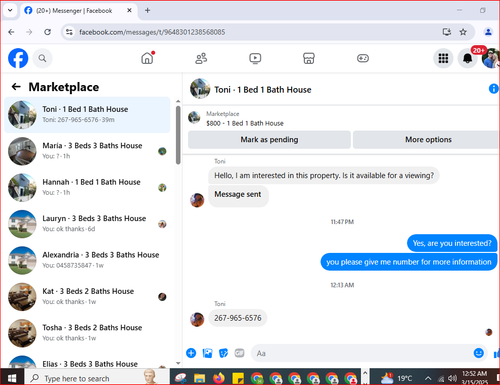Click the install/cast icon in address bar

447,32
